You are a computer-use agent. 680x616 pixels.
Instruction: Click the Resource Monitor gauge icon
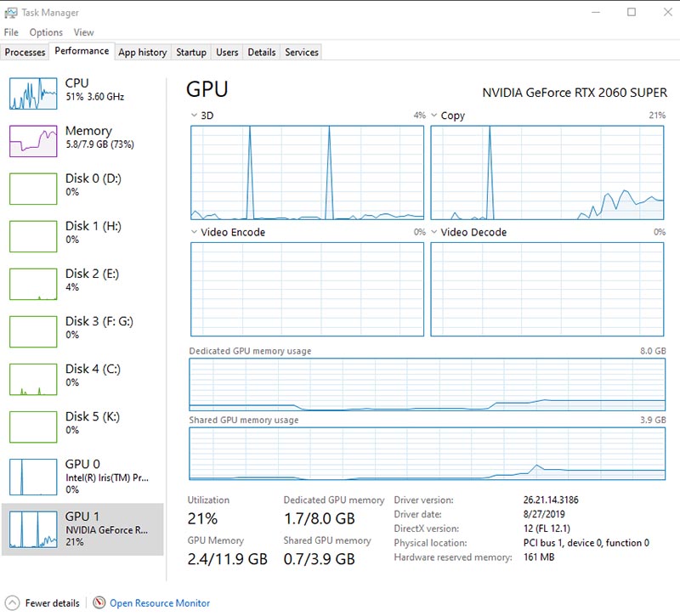point(99,602)
